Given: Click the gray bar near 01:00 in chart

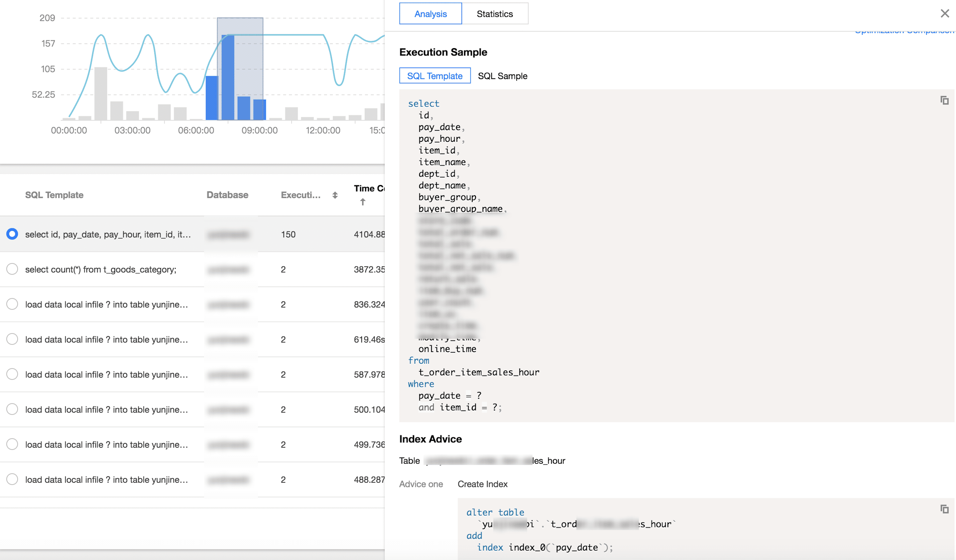Looking at the screenshot, I should click(100, 93).
